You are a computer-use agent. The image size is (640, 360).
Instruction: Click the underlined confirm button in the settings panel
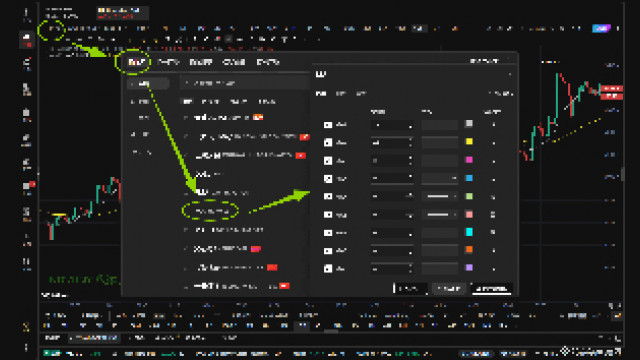pos(491,289)
